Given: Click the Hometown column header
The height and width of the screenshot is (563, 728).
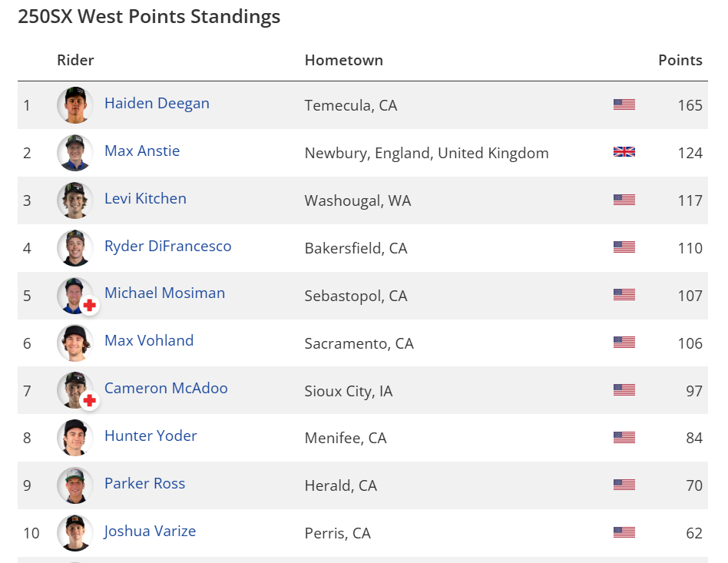Looking at the screenshot, I should (343, 60).
